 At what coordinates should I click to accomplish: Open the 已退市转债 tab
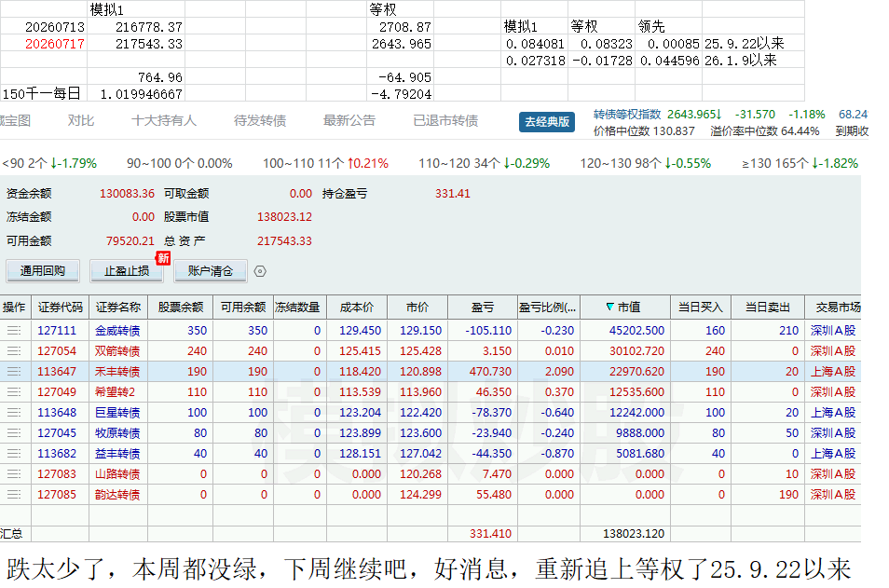tap(445, 120)
